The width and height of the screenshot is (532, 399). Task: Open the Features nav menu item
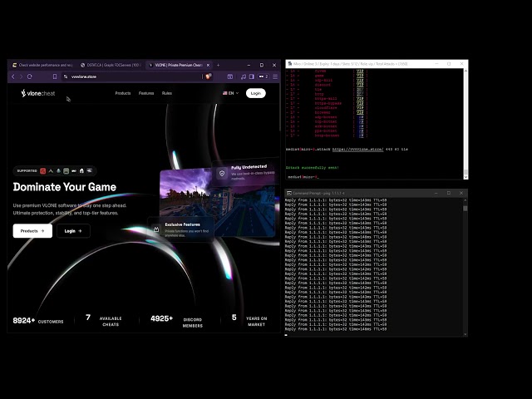tap(146, 93)
